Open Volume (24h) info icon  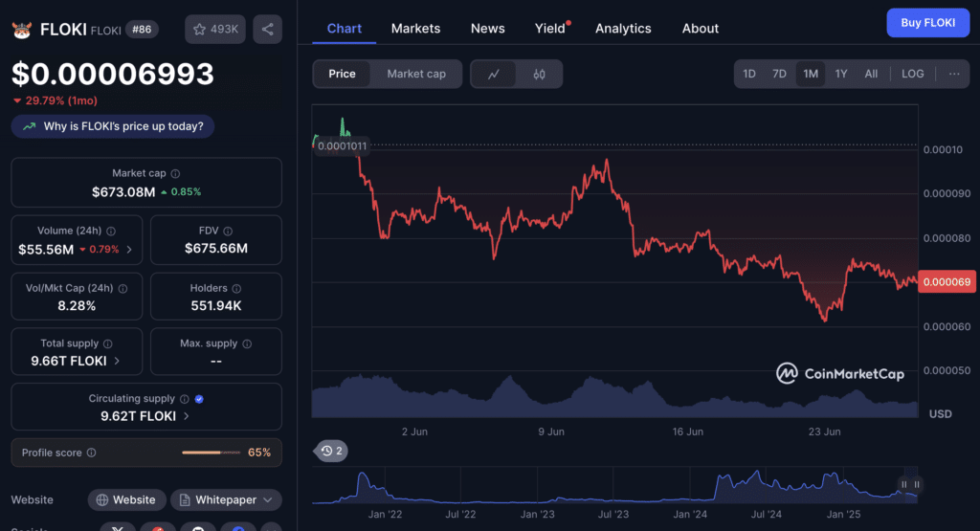point(111,232)
